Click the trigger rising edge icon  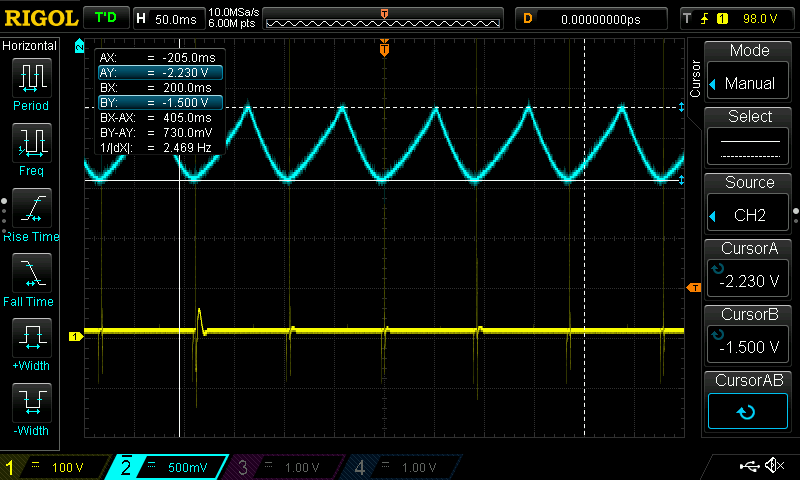click(x=704, y=19)
